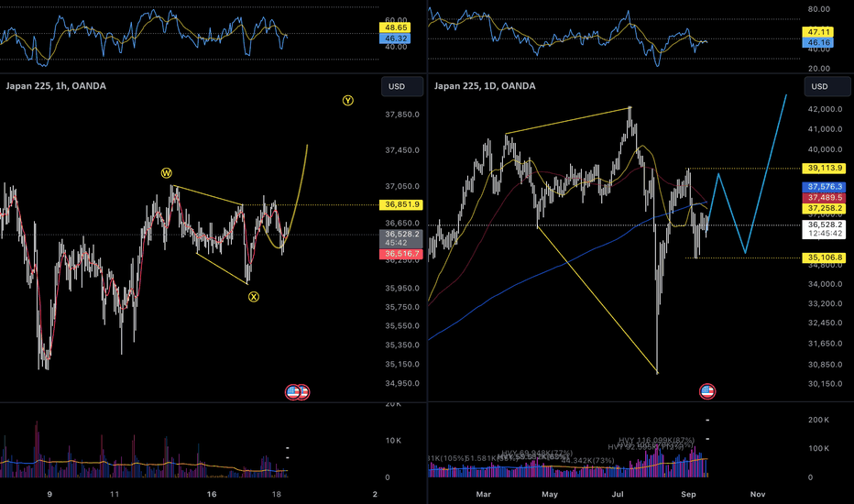Click the 10K volume axis label on the 1h chart

pos(393,440)
